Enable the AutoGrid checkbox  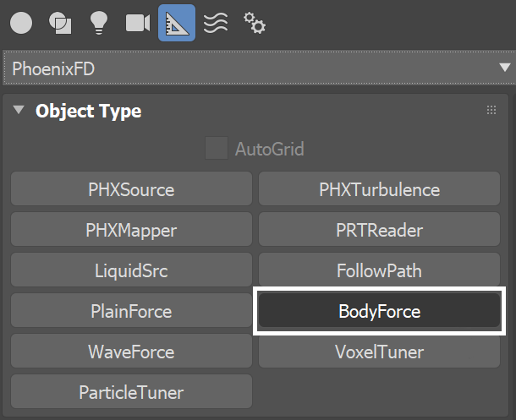point(217,148)
